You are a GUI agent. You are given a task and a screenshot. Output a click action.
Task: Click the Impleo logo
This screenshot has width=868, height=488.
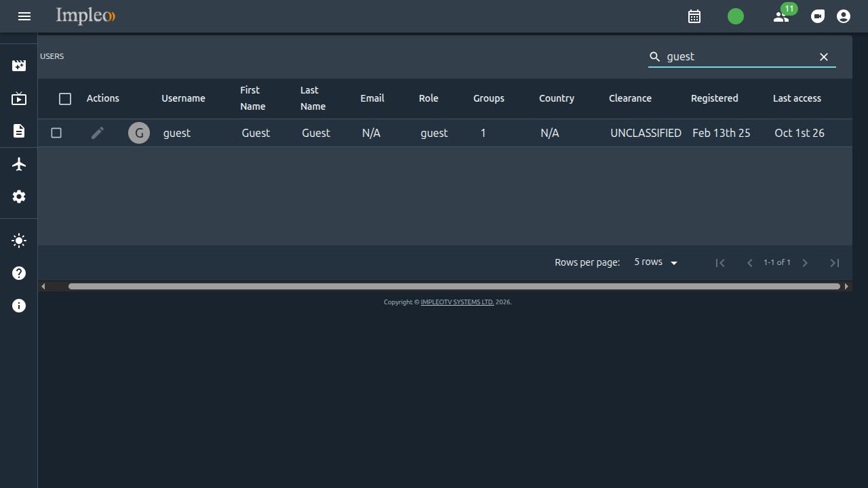point(85,16)
